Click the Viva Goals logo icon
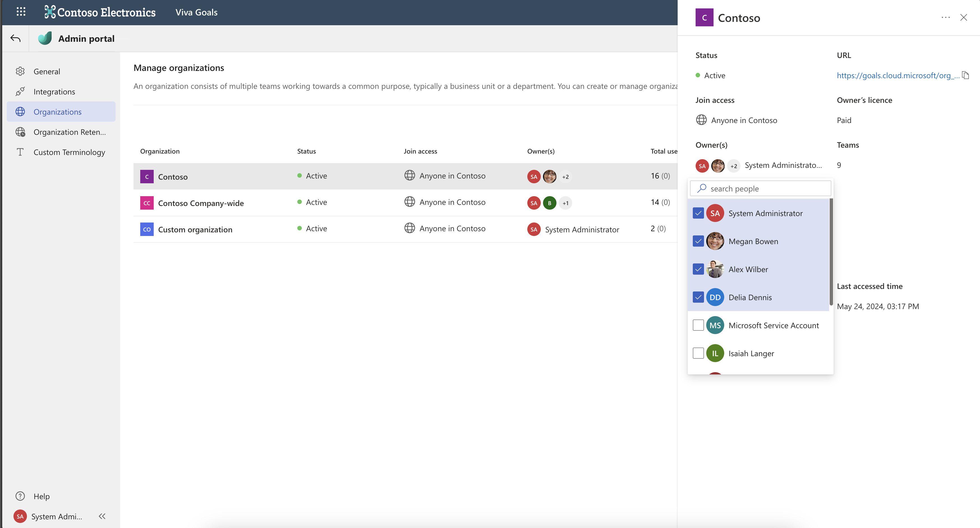 [45, 38]
